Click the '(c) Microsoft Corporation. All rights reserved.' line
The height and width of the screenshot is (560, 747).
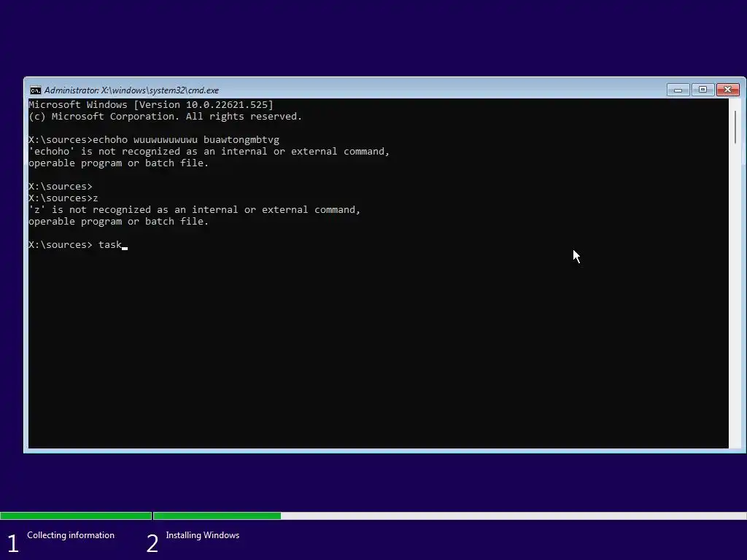[166, 117]
